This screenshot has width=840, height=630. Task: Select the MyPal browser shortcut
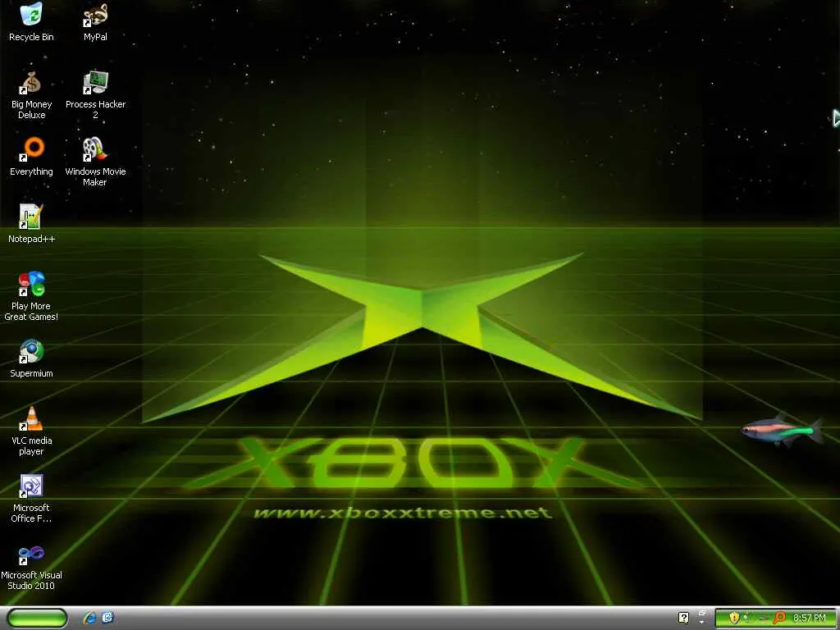click(x=95, y=22)
